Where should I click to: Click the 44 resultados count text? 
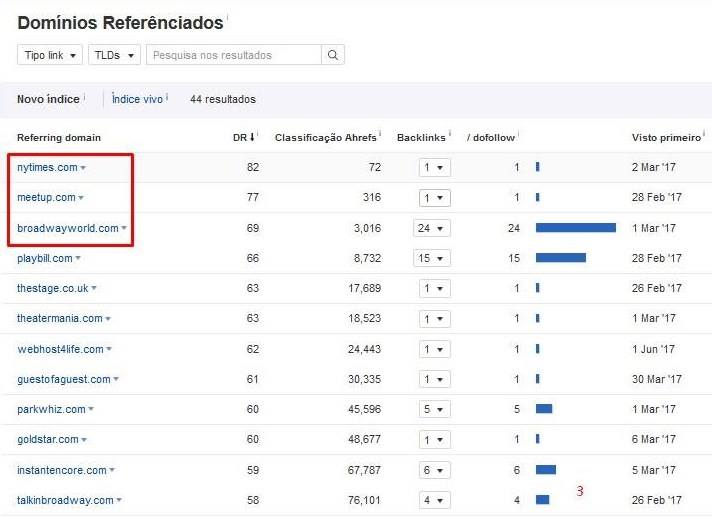click(222, 99)
